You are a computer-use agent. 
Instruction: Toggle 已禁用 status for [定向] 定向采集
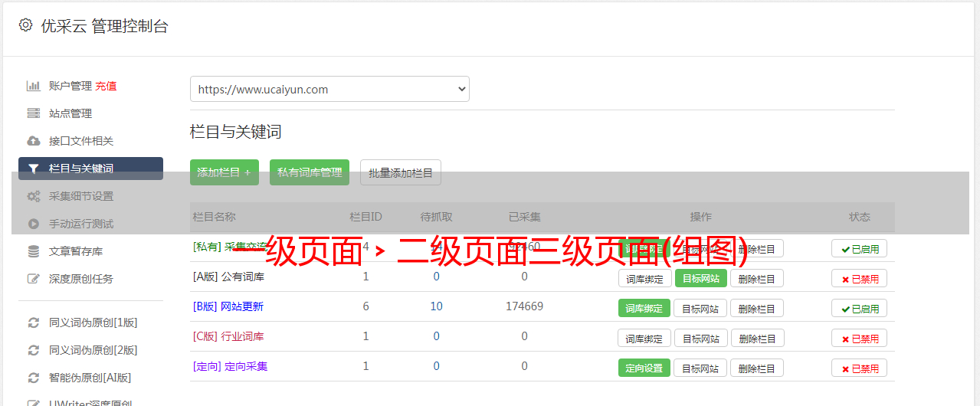[x=860, y=368]
